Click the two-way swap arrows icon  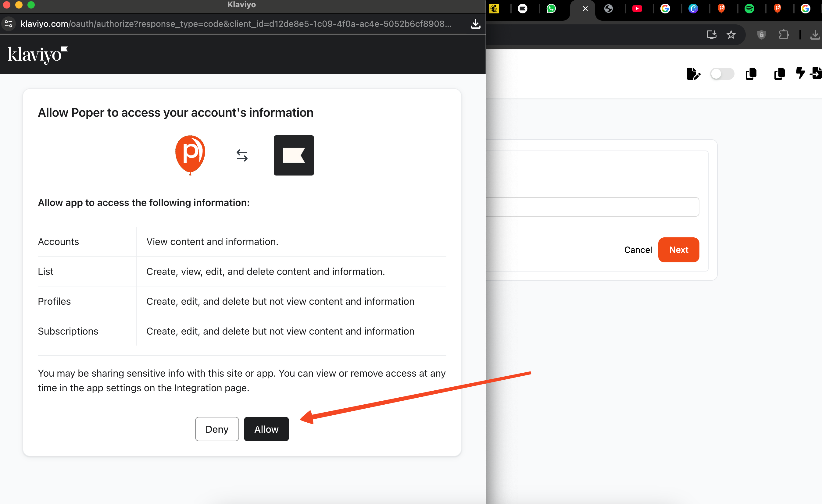[242, 155]
